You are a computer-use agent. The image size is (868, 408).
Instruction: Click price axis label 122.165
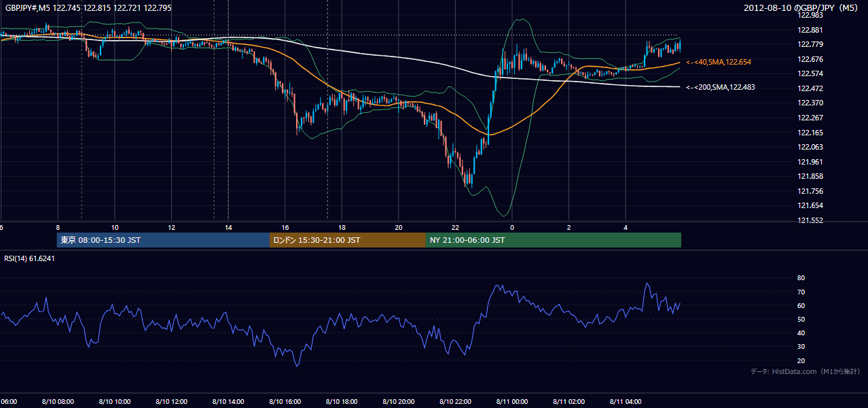(810, 133)
